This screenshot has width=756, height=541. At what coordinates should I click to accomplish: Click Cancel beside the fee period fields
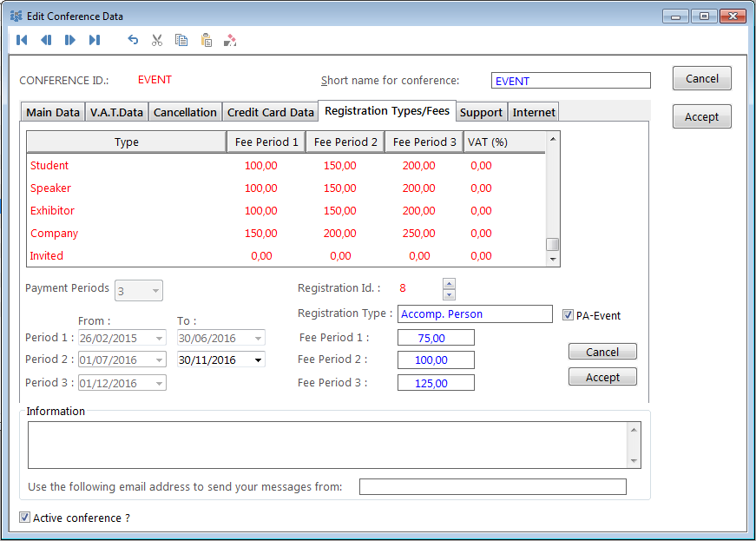click(602, 352)
